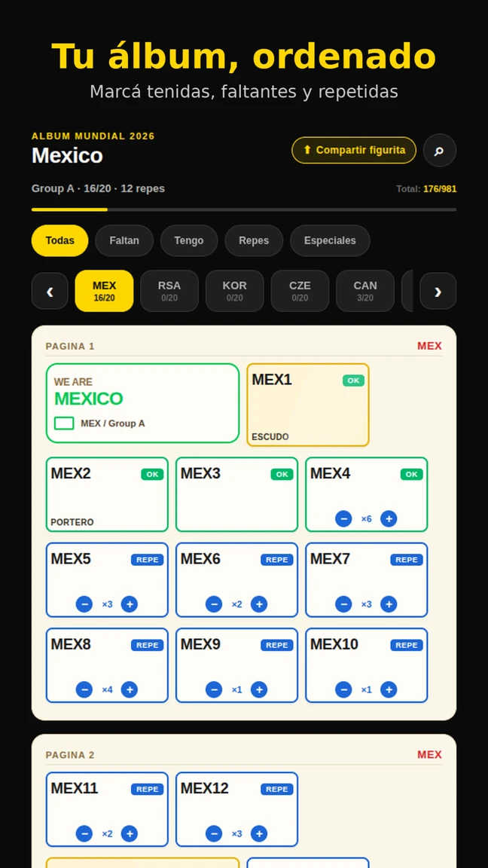Click the red MEX label on Pagina 2
The image size is (488, 868).
(429, 754)
